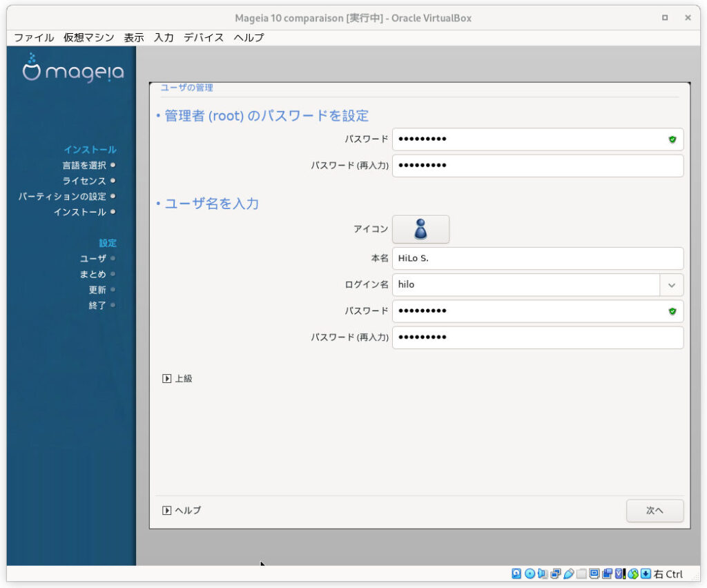The width and height of the screenshot is (707, 588).
Task: Click the ユーザ名を入力 heading
Action: tap(211, 204)
